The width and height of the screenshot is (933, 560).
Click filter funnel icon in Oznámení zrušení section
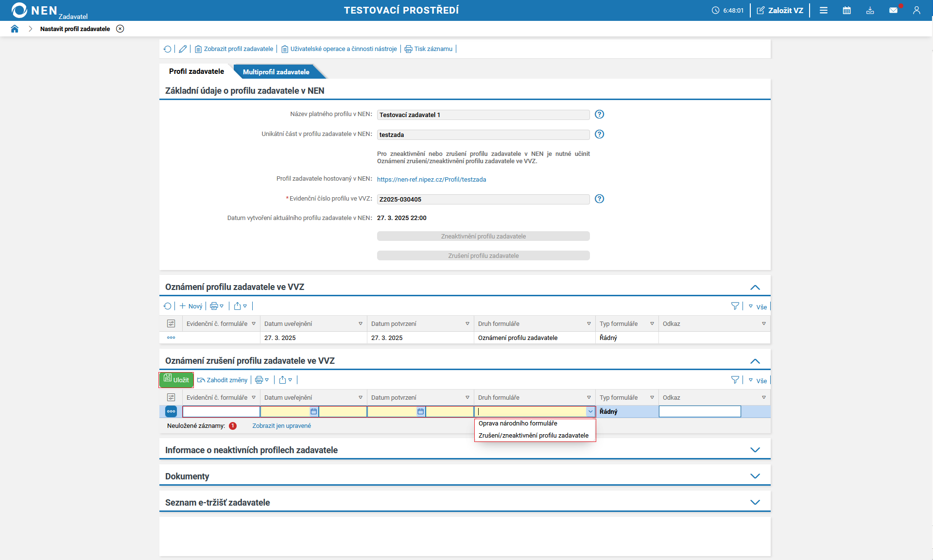pyautogui.click(x=735, y=380)
